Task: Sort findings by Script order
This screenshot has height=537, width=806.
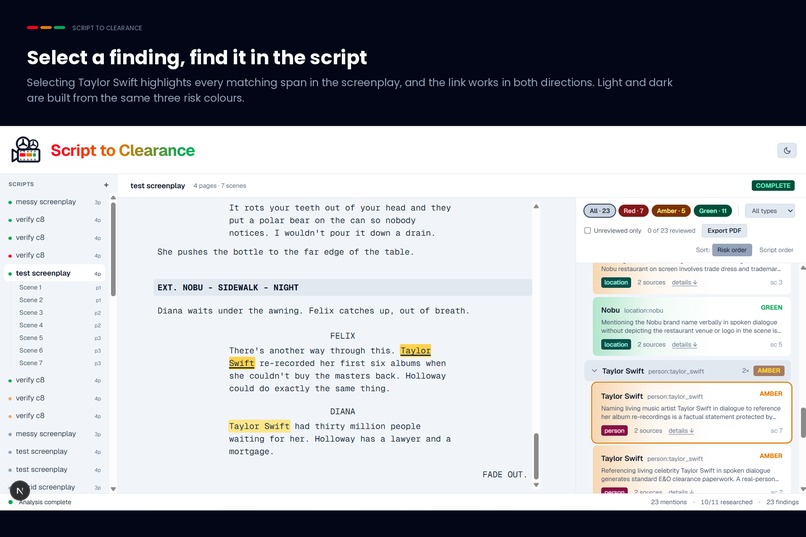Action: coord(776,250)
